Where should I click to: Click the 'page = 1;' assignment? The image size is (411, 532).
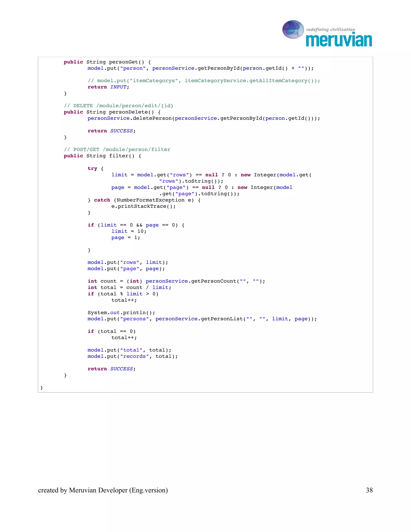pos(126,237)
